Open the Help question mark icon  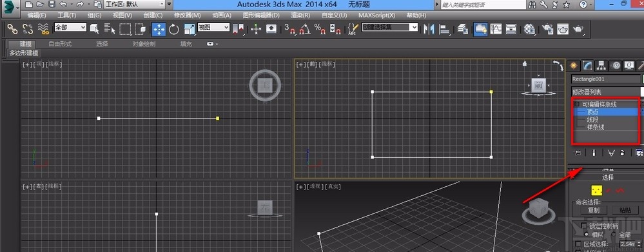583,5
